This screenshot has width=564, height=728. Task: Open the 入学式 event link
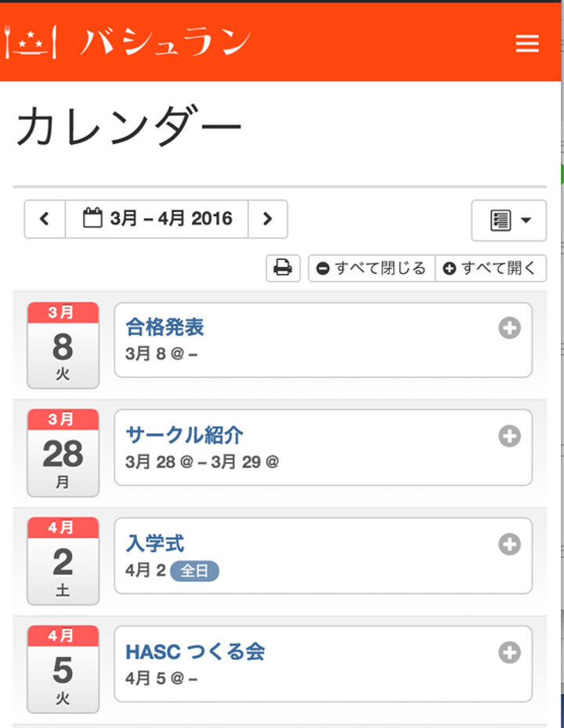pyautogui.click(x=155, y=543)
